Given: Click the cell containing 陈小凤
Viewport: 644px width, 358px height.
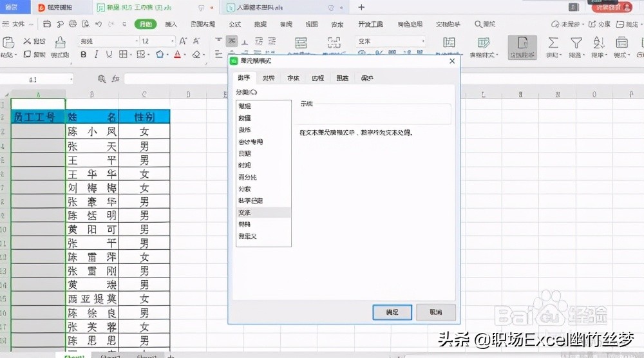Looking at the screenshot, I should (92, 131).
